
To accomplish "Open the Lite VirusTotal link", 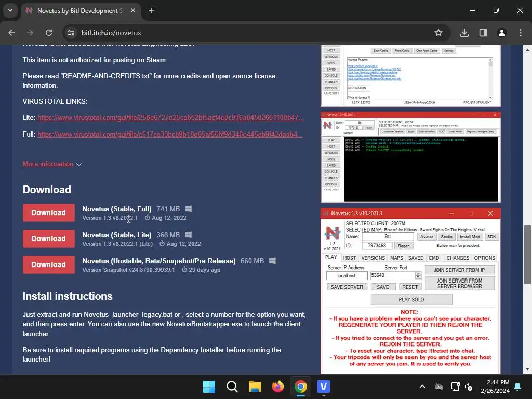I will point(170,118).
